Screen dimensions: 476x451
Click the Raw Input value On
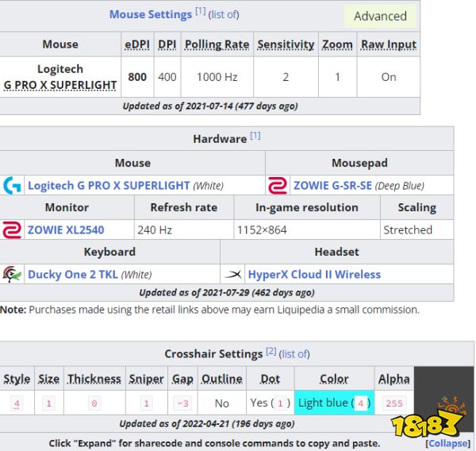pos(389,77)
